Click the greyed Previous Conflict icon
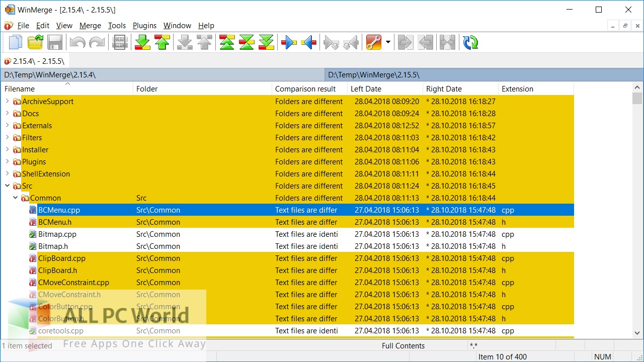The width and height of the screenshot is (644, 362). 204,43
